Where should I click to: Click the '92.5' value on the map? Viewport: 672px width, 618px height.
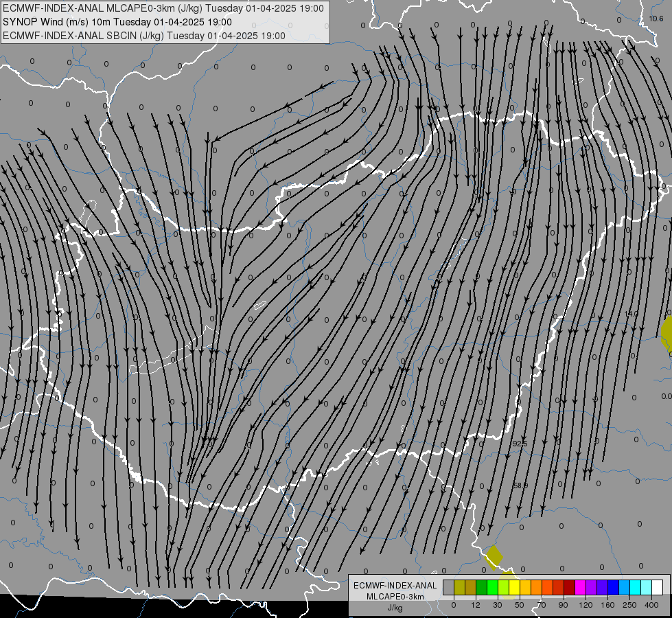(520, 444)
